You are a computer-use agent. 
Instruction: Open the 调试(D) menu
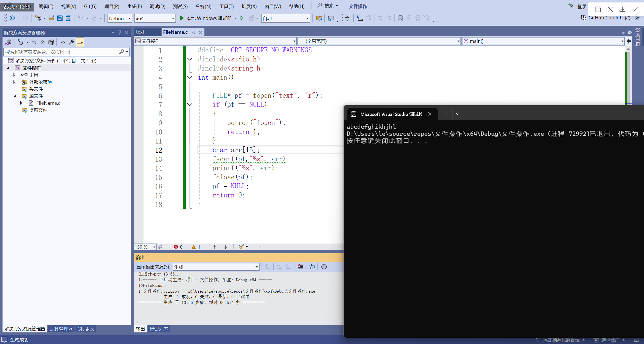click(157, 6)
